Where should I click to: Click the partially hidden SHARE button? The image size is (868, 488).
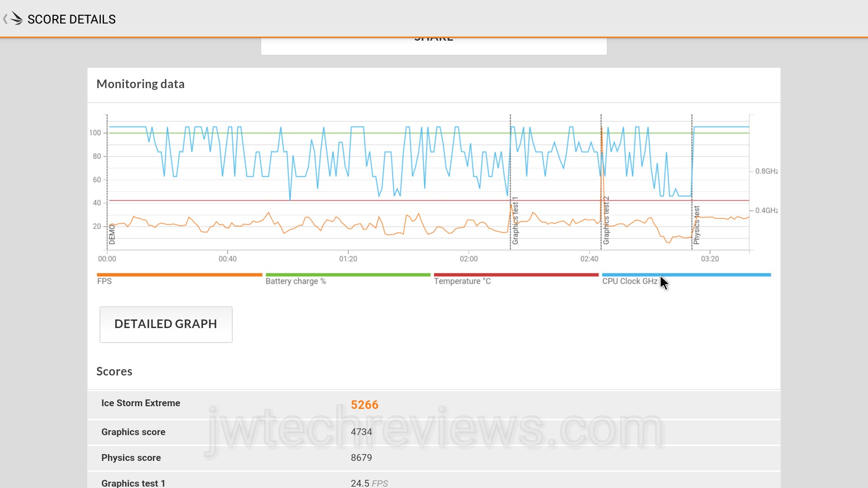click(434, 44)
